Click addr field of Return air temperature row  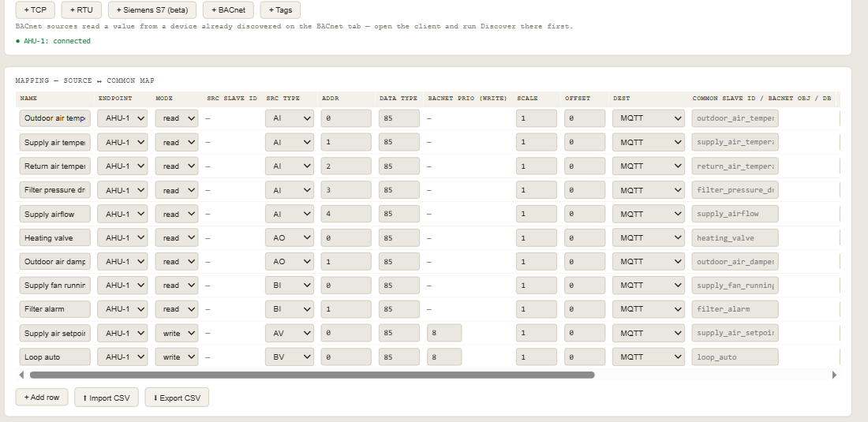tap(346, 166)
